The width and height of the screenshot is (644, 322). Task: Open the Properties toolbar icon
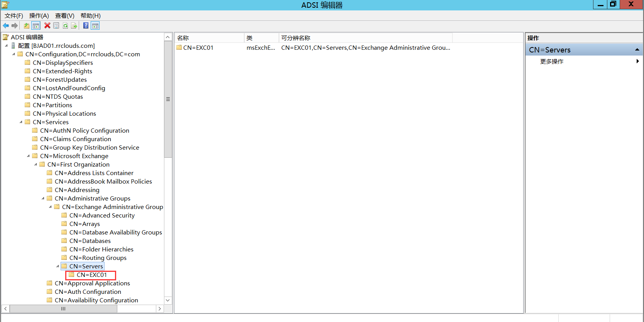pyautogui.click(x=56, y=25)
